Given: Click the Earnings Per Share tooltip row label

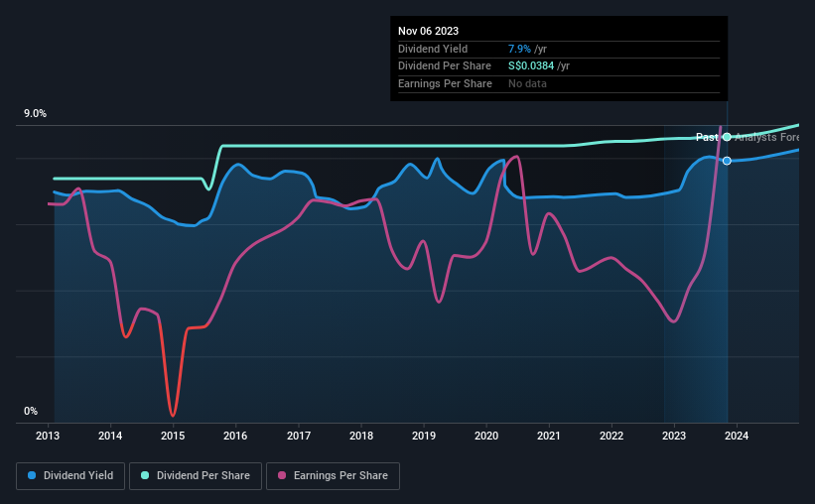Looking at the screenshot, I should 445,83.
